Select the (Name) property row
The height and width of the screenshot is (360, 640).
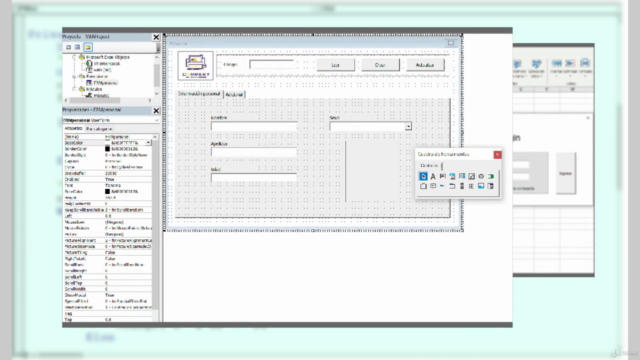108,137
